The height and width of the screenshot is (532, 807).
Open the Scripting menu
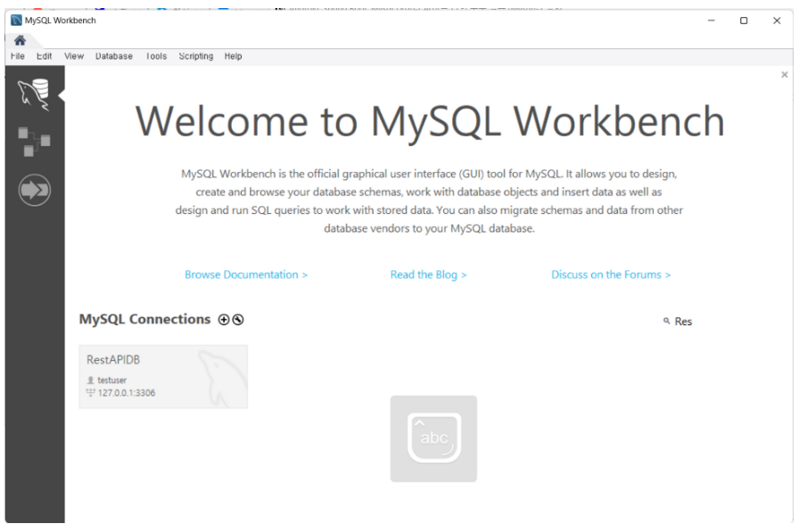196,56
